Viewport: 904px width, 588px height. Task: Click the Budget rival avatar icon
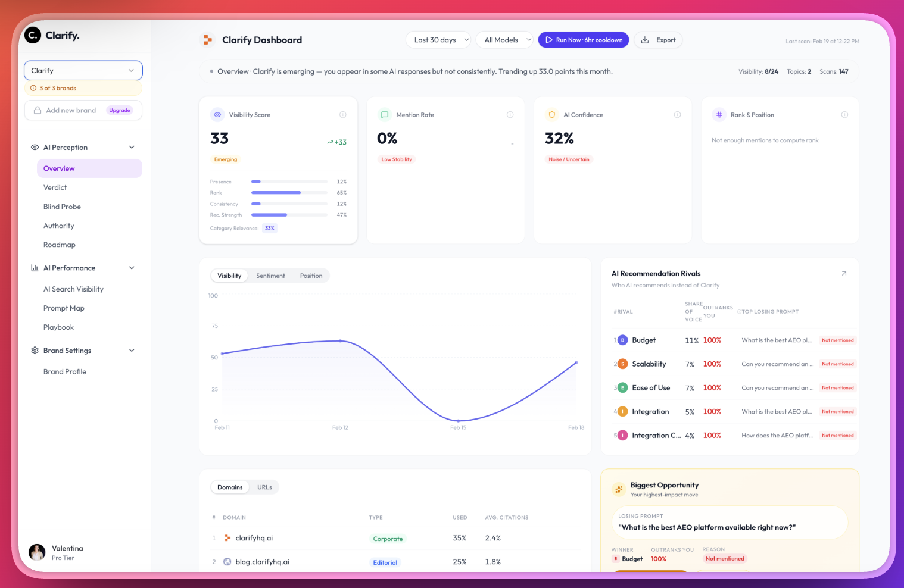click(622, 340)
